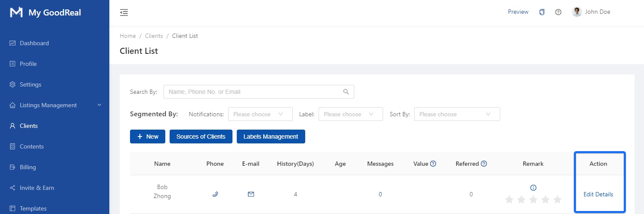Open Labels Management
Viewport: 644px width, 214px height.
click(x=271, y=136)
